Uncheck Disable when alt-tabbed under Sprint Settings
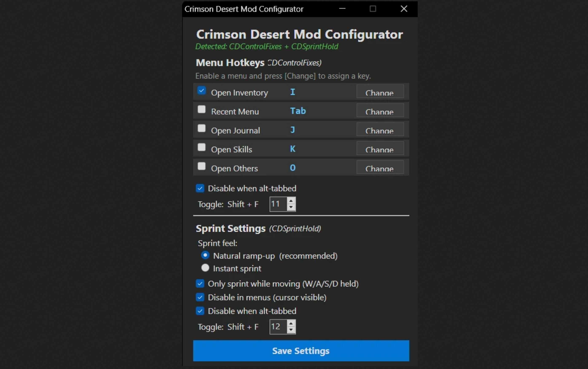Viewport: 588px width, 369px height. point(200,311)
